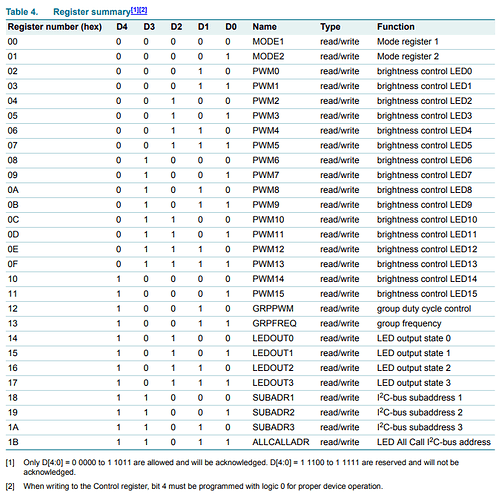Click the 'Type' column header
This screenshot has height=500, width=496.
330,27
